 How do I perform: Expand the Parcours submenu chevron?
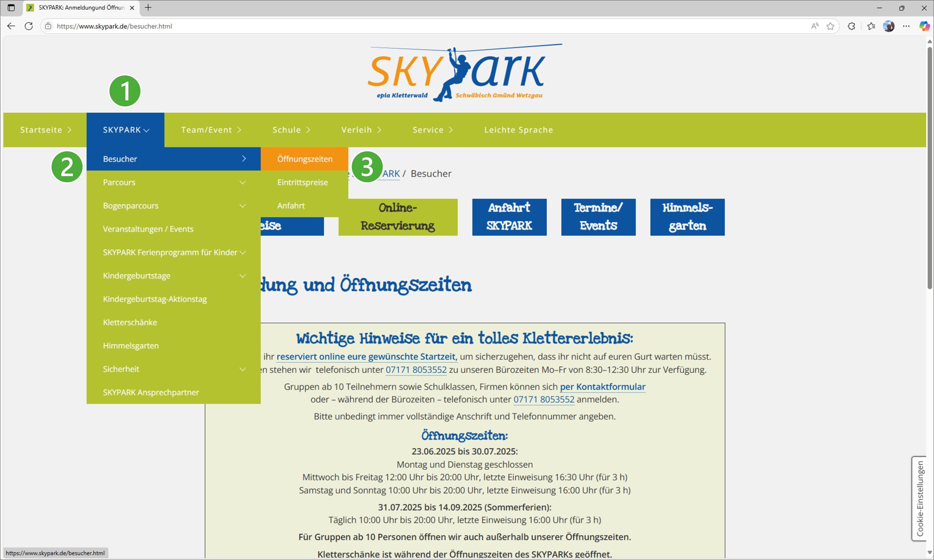(x=243, y=182)
